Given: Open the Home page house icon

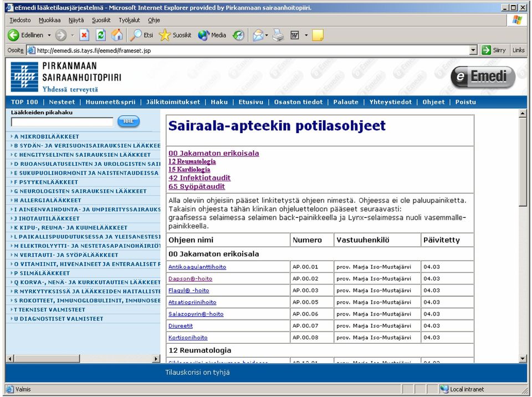Looking at the screenshot, I should 117,35.
